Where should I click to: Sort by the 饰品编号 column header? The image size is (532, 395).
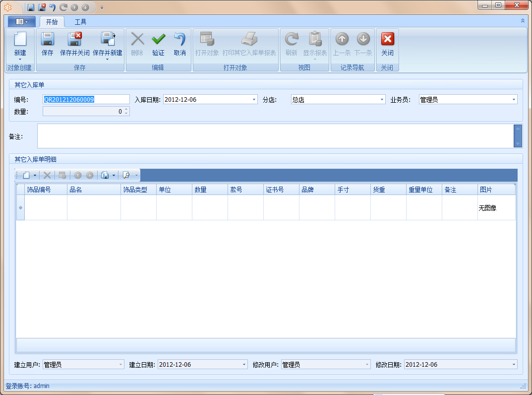tap(46, 190)
